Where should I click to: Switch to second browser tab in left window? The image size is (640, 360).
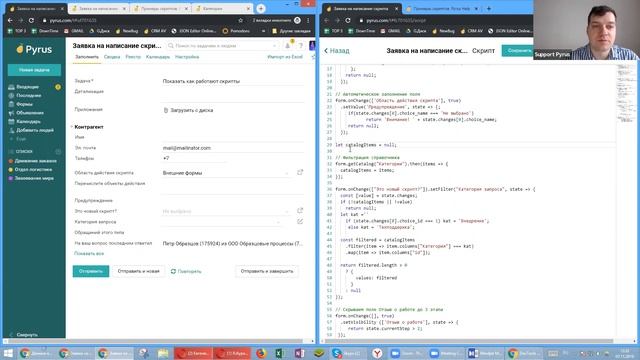[x=98, y=8]
